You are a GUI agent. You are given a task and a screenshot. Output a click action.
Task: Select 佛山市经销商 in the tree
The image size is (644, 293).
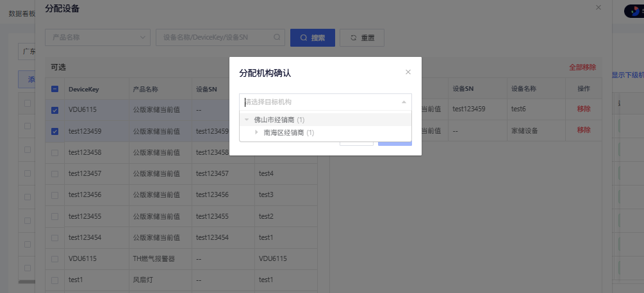click(274, 120)
